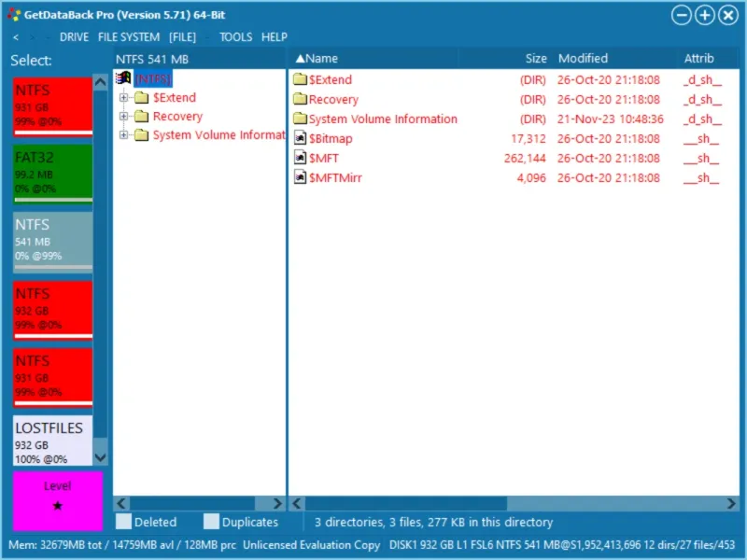
Task: Click size value 17,312
Action: click(x=529, y=138)
